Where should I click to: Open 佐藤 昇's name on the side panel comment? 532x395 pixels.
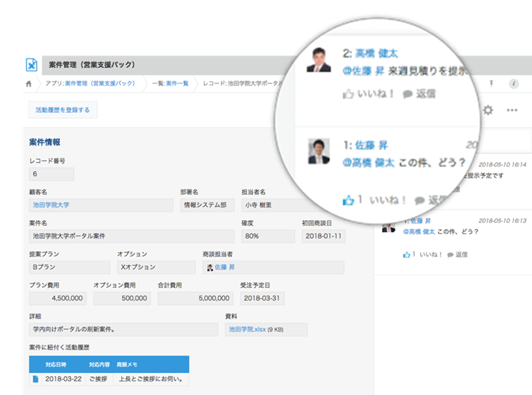pyautogui.click(x=421, y=221)
